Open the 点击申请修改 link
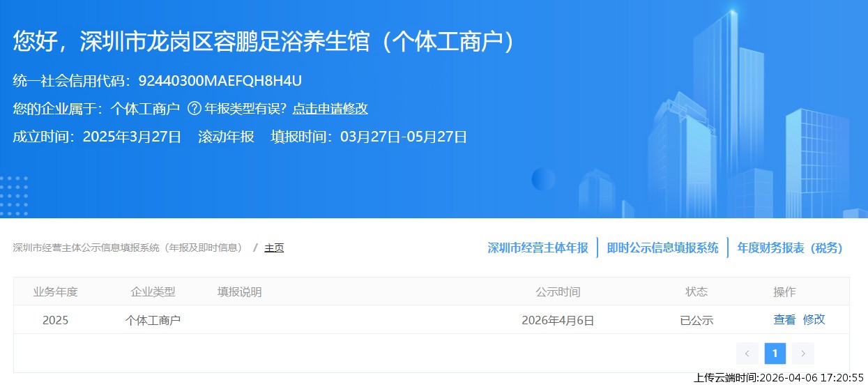868x387 pixels. tap(330, 109)
